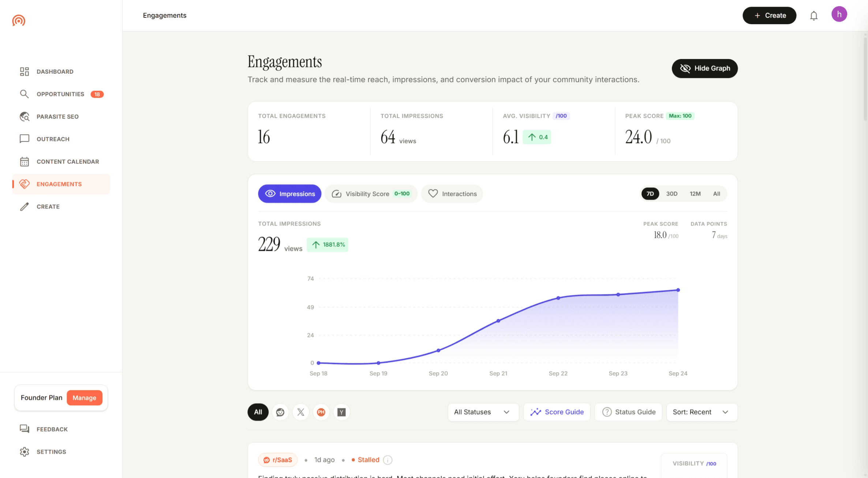Screen dimensions: 868x478
Task: Open the notifications bell
Action: pyautogui.click(x=813, y=16)
